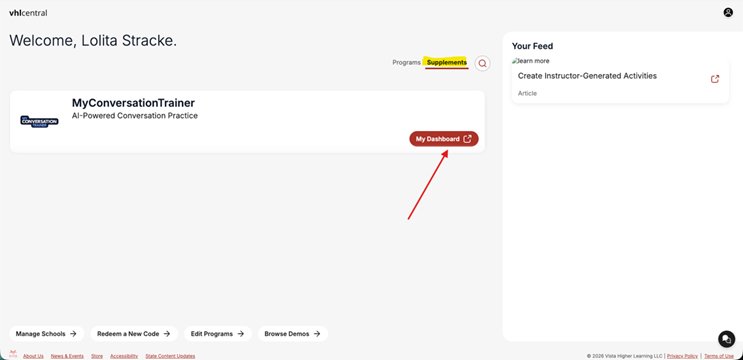Open the user account profile icon
Screen dimensions: 743x360
point(728,13)
